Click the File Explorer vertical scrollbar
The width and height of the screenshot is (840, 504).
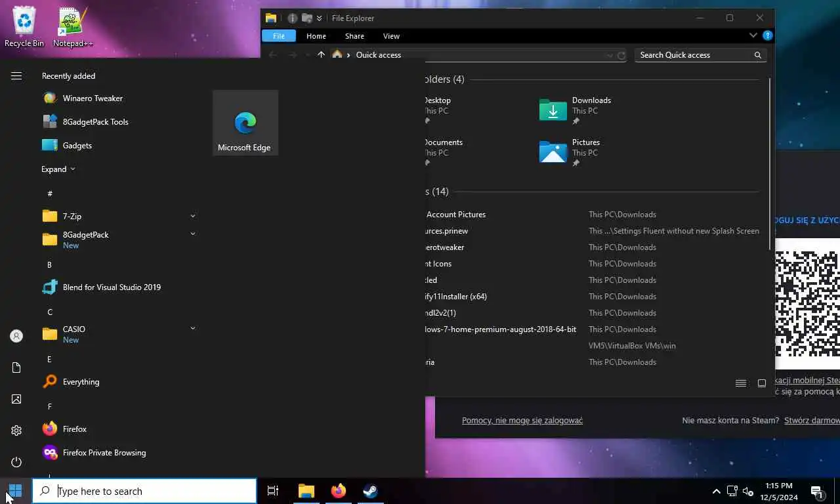coord(770,163)
